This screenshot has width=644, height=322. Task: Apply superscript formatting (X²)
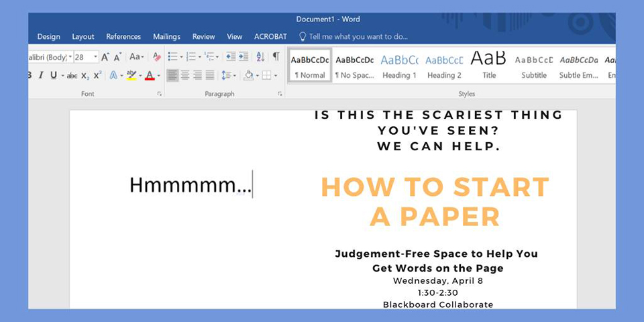coord(97,75)
